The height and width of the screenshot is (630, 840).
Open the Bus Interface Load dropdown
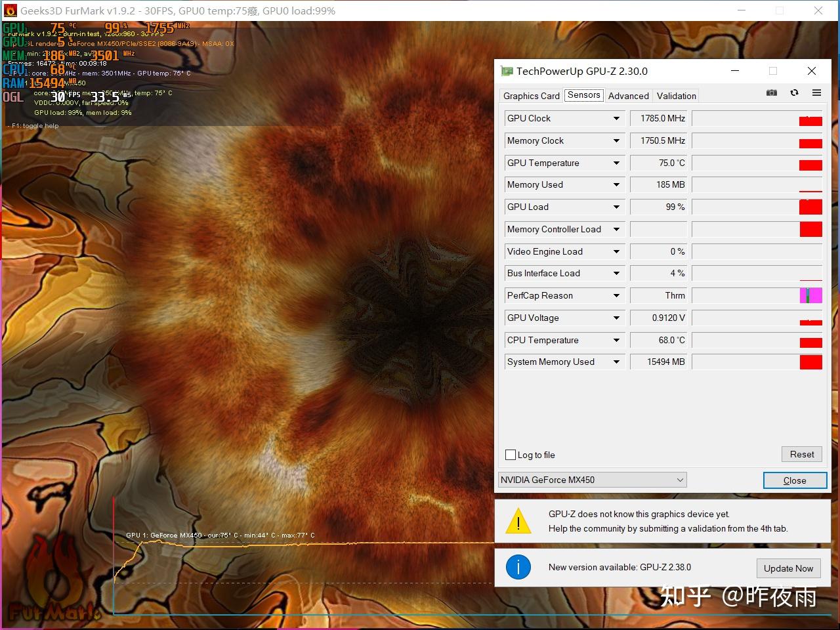[616, 273]
